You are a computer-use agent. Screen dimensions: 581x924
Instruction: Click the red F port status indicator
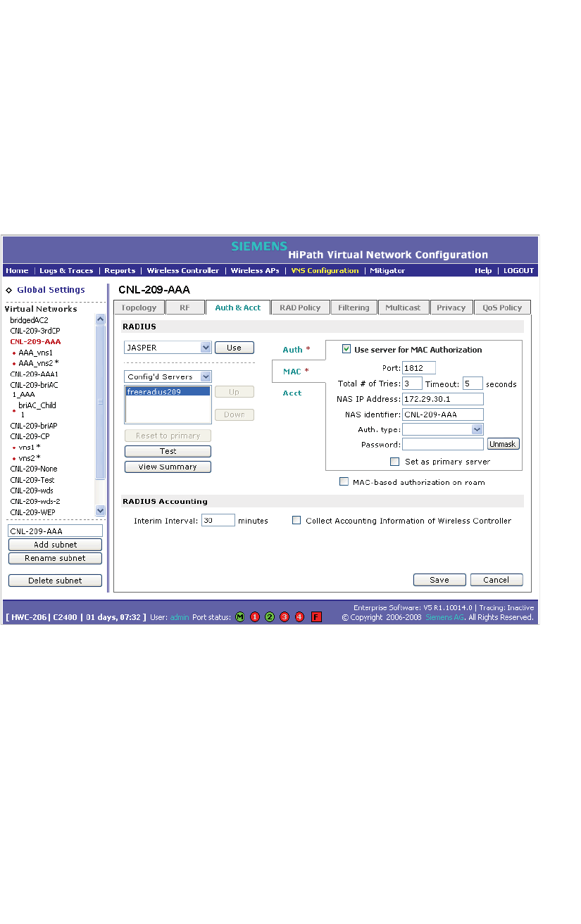pyautogui.click(x=316, y=617)
